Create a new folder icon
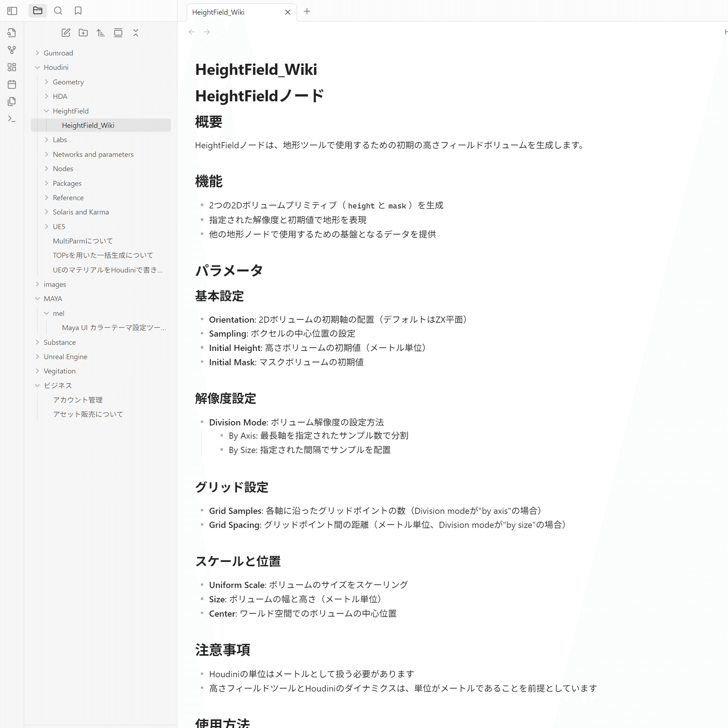The height and width of the screenshot is (728, 728). tap(83, 33)
